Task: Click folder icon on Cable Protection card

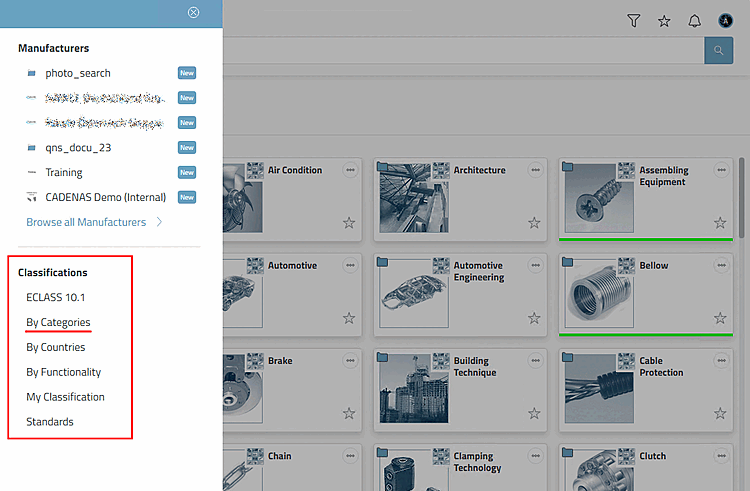Action: (567, 357)
